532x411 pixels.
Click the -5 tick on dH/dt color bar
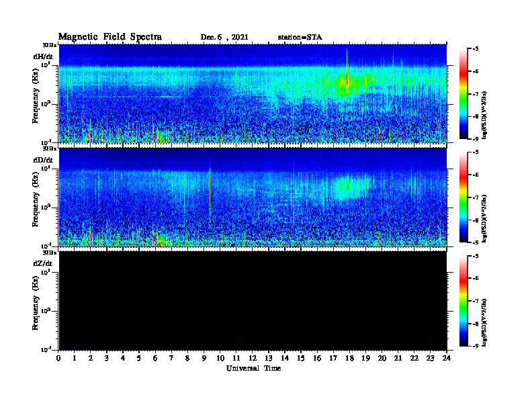coord(476,49)
